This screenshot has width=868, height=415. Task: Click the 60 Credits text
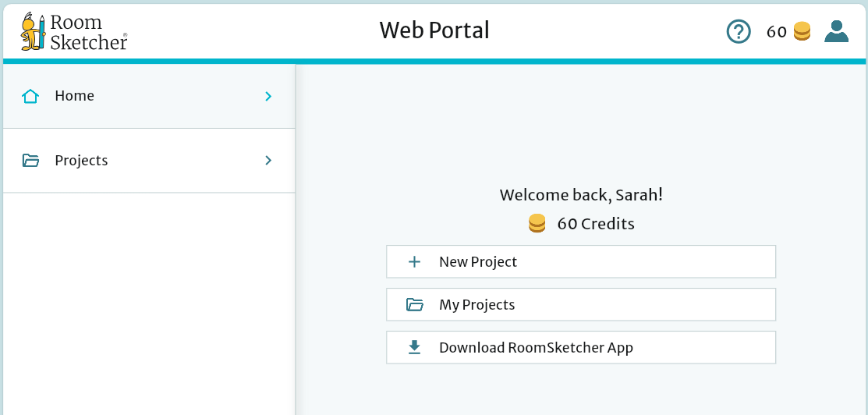point(596,224)
